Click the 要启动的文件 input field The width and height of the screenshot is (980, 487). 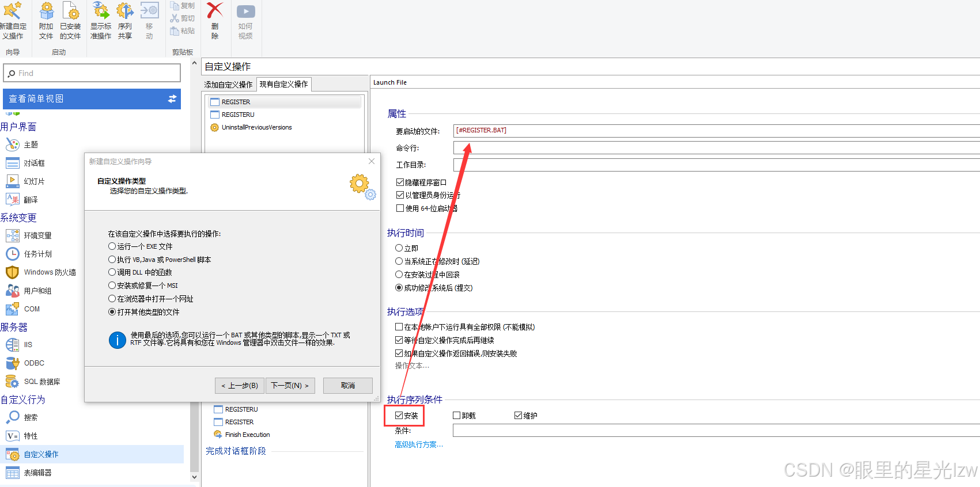pos(716,131)
